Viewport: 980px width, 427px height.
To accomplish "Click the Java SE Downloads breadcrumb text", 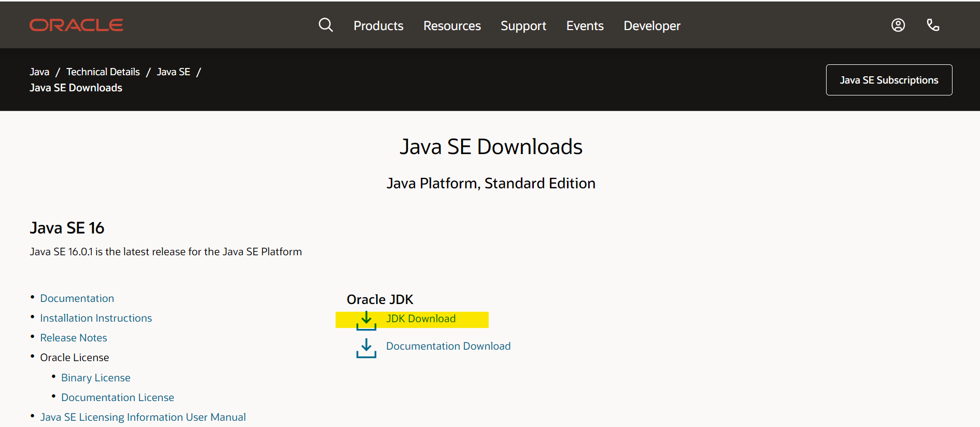I will pyautogui.click(x=76, y=88).
